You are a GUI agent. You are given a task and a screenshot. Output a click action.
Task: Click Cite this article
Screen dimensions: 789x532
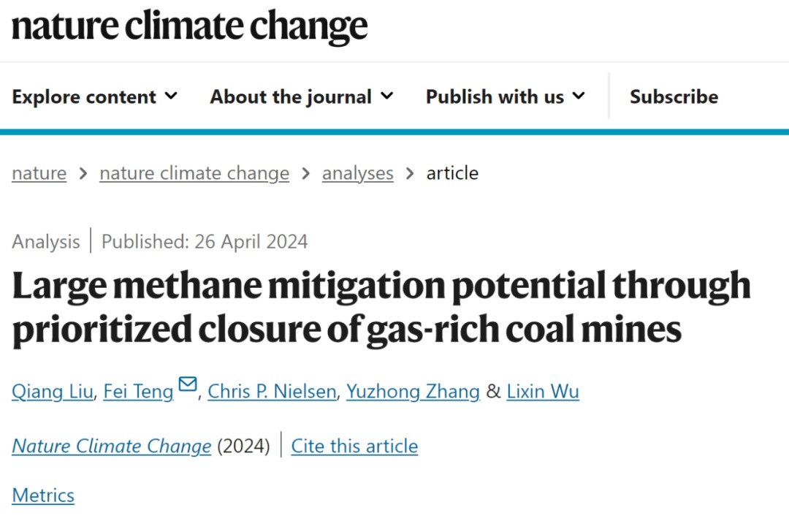point(354,446)
